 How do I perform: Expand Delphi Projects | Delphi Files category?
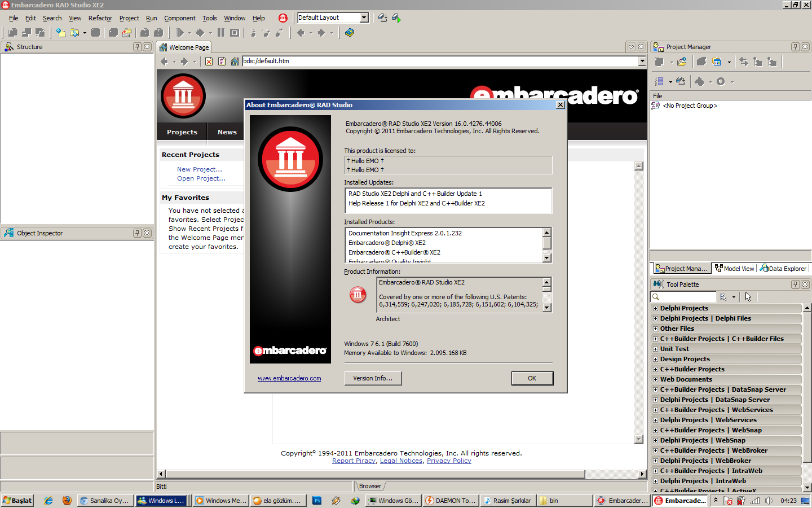click(655, 318)
